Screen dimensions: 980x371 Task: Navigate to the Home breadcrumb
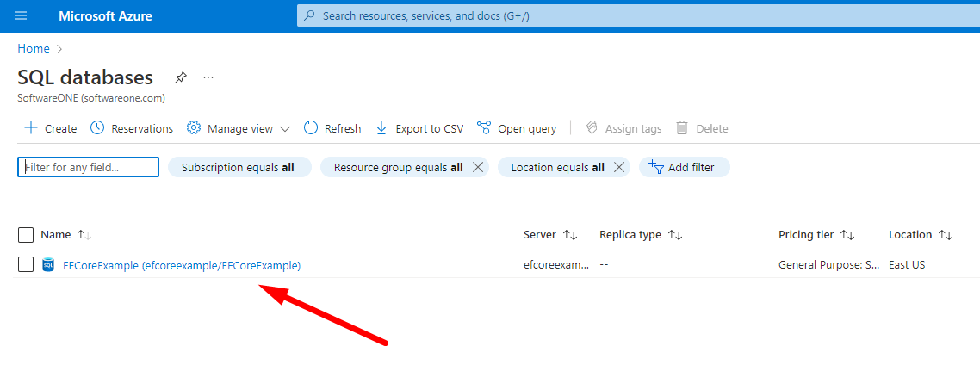[x=34, y=48]
